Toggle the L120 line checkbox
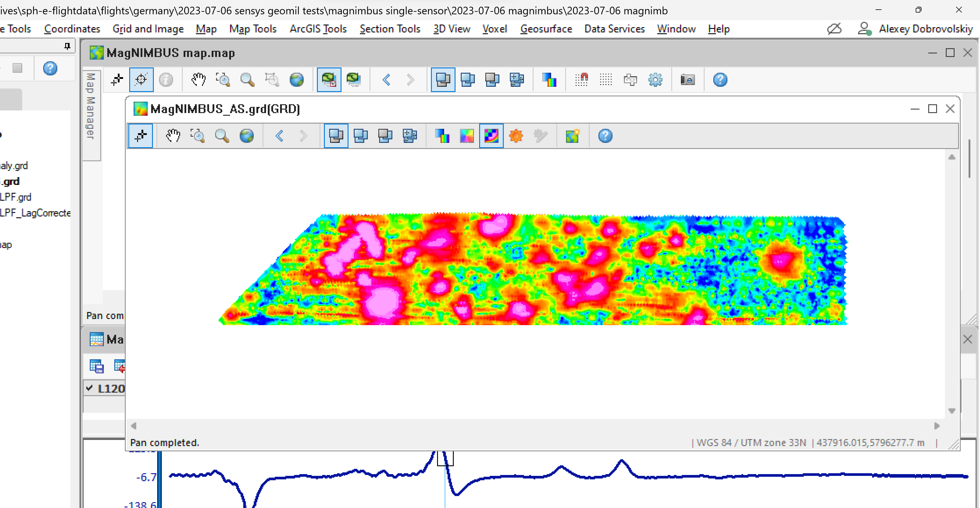The width and height of the screenshot is (980, 508). pos(90,388)
